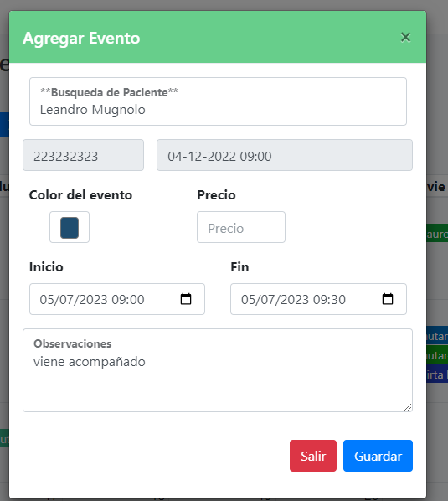Close the Agregar Evento dialog

(x=405, y=38)
